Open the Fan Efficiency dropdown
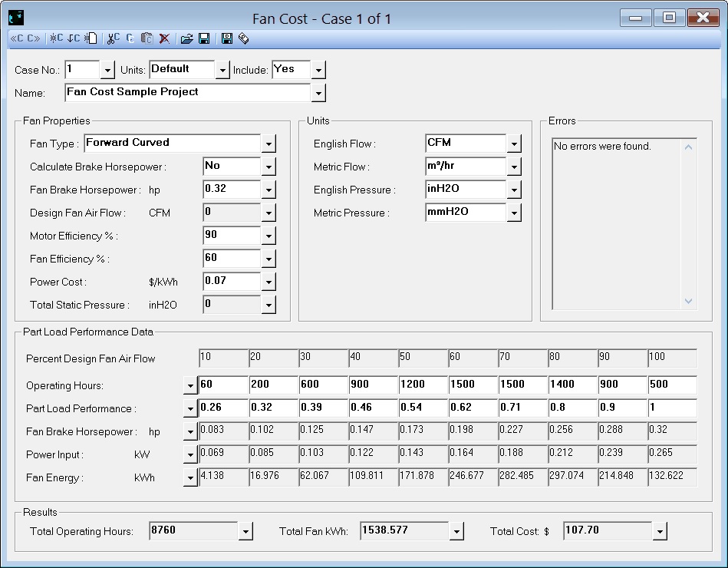Viewport: 728px width, 568px height. (x=268, y=259)
